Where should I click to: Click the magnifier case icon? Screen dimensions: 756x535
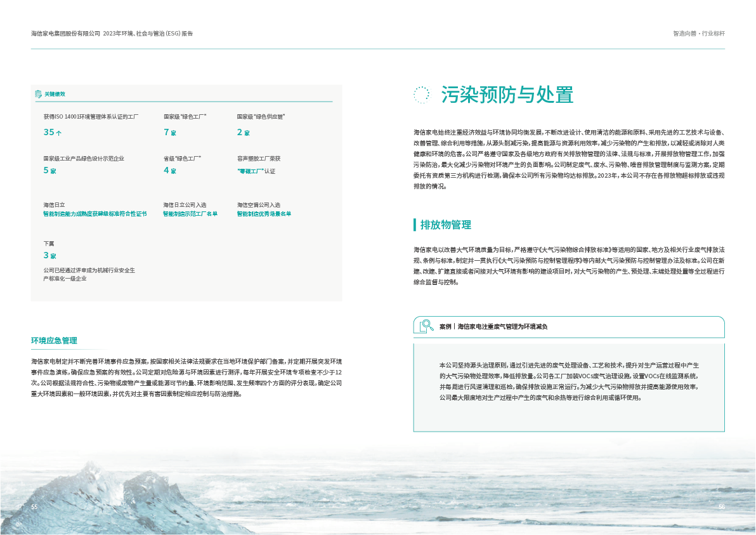(x=424, y=326)
